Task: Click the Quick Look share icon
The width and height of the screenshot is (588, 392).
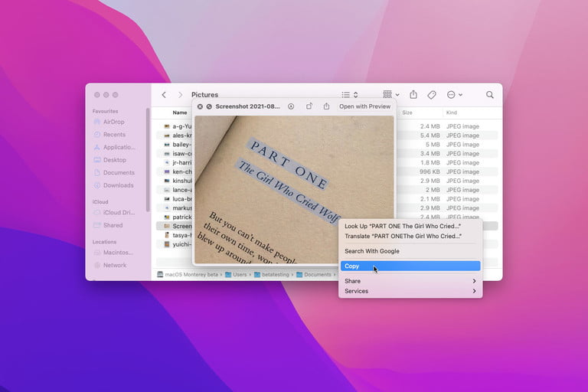Action: tap(326, 106)
